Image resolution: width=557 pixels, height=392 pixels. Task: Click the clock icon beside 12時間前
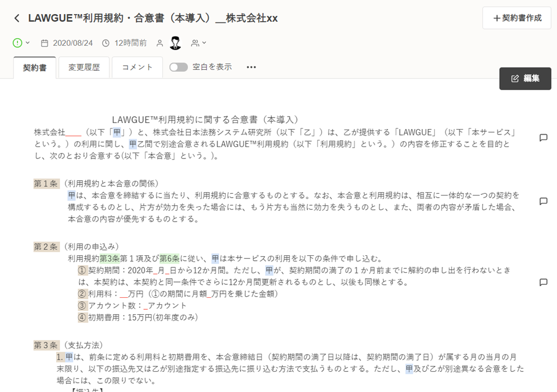pos(106,42)
